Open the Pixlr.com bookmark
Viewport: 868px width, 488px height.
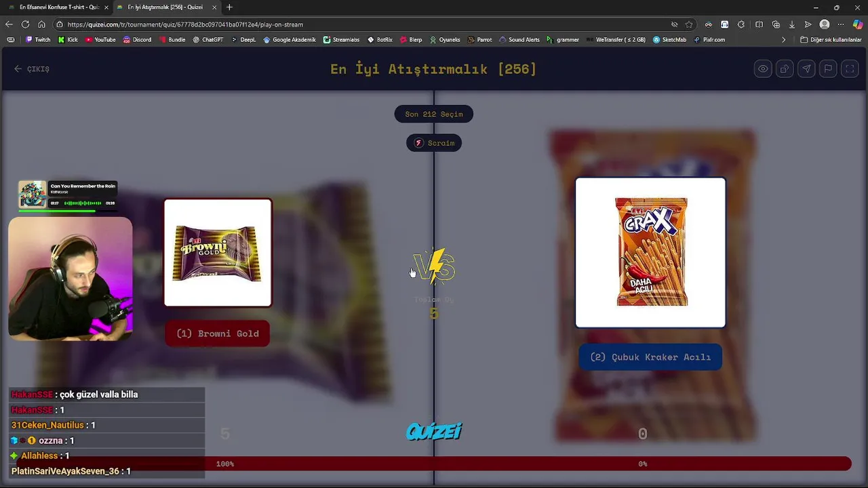709,39
